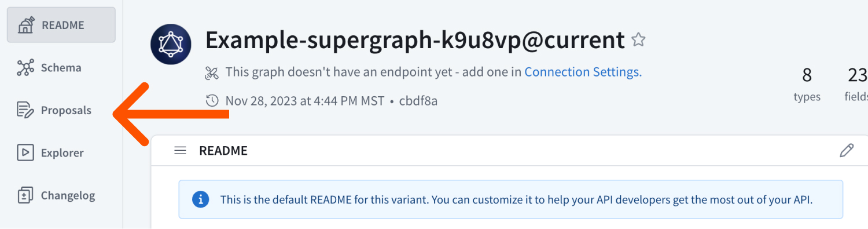This screenshot has width=868, height=229.
Task: Star the Example-supergraph-k9u8vp graph
Action: pyautogui.click(x=638, y=40)
